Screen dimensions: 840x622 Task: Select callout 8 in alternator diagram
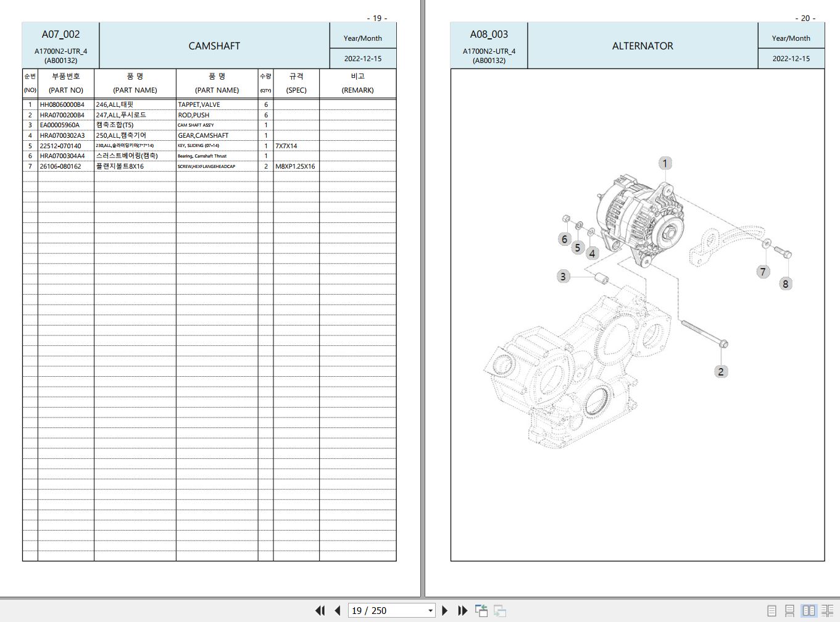785,284
